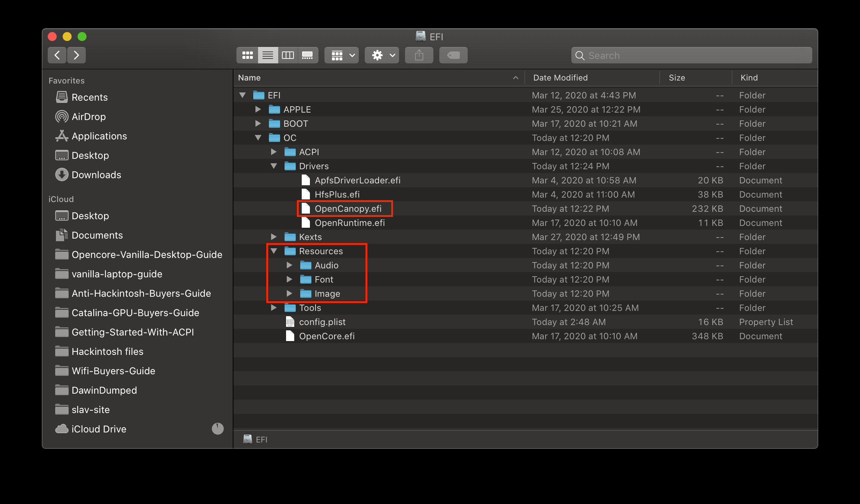Go back with the back arrow
The height and width of the screenshot is (504, 860).
57,56
